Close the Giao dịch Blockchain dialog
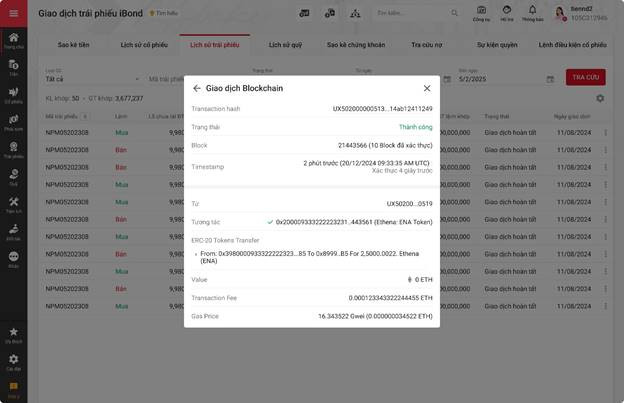This screenshot has height=403, width=624. [x=427, y=88]
